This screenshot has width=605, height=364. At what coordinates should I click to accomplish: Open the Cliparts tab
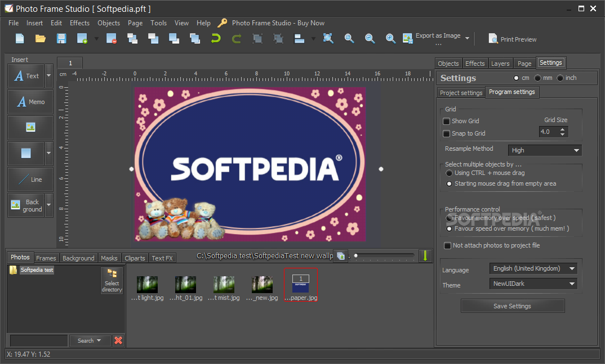(135, 258)
